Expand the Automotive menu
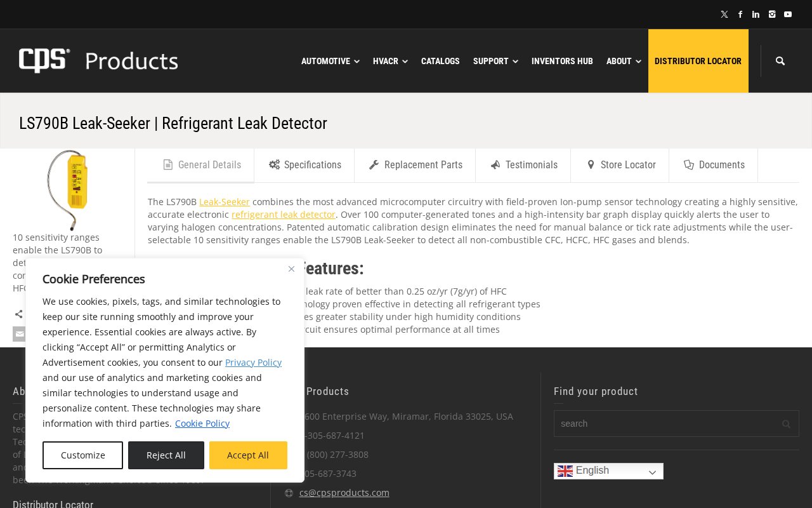Viewport: 812px width, 508px height. [x=330, y=61]
